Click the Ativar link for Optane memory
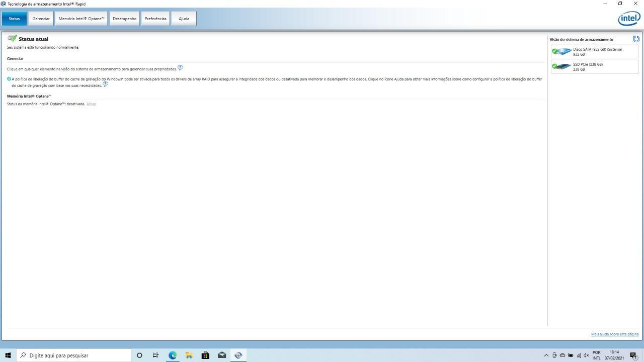 coord(91,104)
